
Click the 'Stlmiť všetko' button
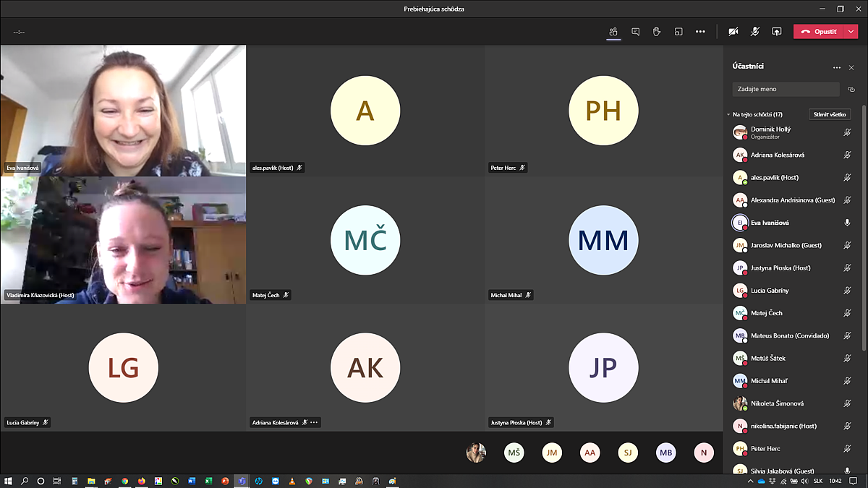point(829,114)
